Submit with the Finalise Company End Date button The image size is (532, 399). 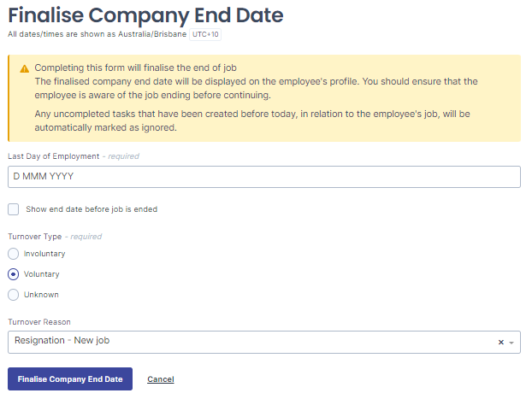(70, 379)
